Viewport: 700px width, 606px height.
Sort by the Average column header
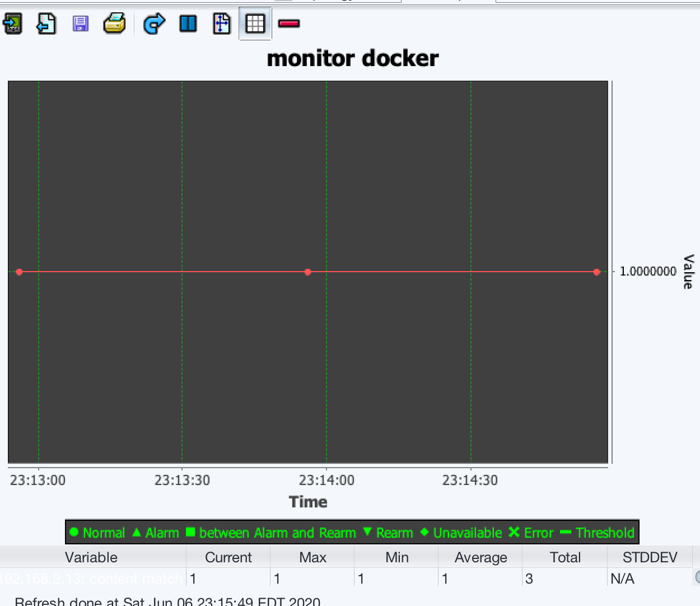click(480, 557)
